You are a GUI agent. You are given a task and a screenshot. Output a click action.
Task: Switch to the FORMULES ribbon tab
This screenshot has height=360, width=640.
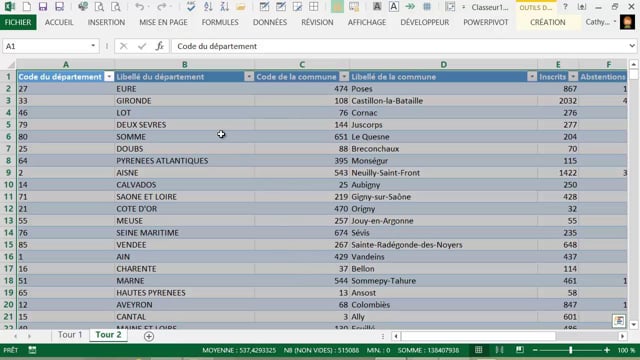(220, 22)
